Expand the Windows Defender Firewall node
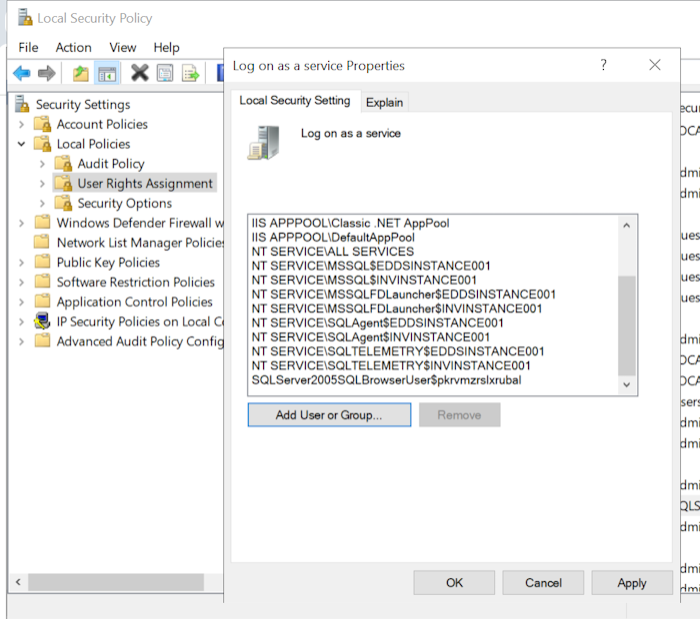The image size is (700, 619). (21, 223)
